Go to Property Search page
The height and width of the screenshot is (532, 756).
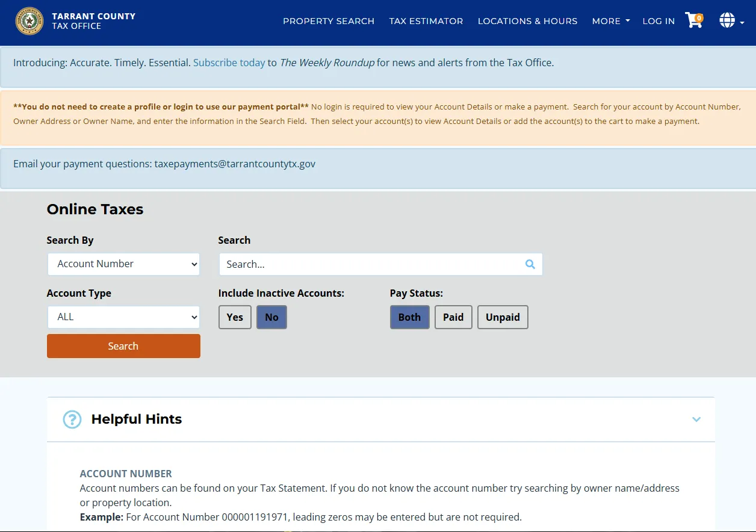click(x=329, y=21)
